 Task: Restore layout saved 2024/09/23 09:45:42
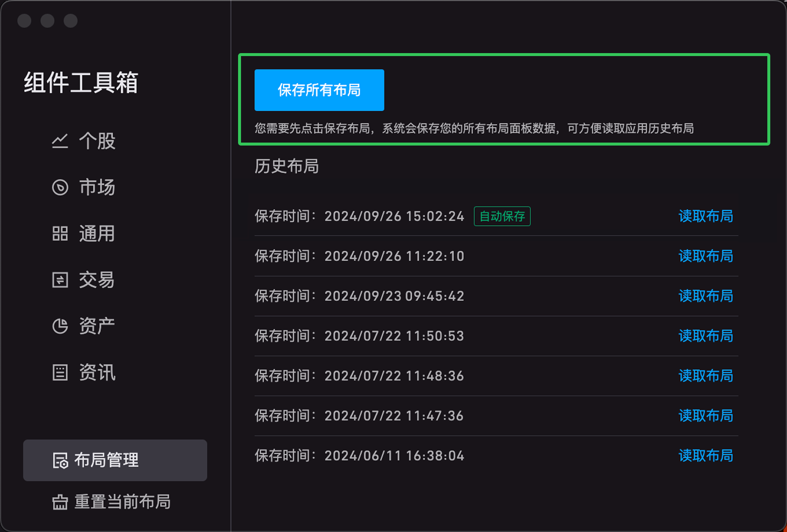[705, 296]
